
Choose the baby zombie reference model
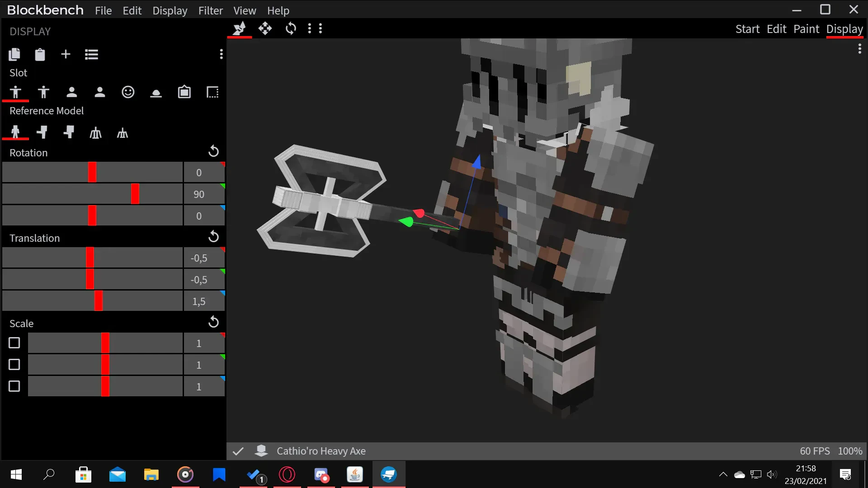[x=69, y=132]
